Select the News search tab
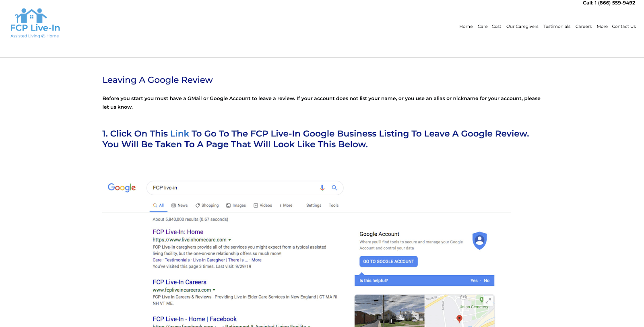 point(180,206)
